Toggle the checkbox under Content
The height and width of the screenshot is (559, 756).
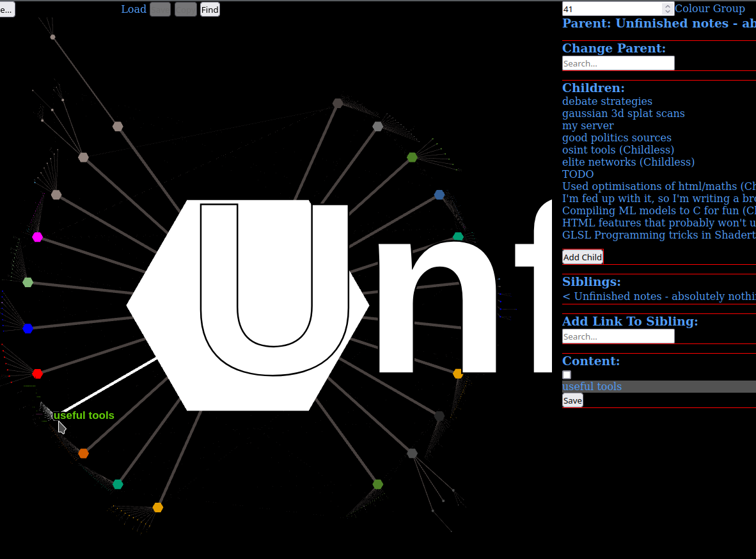(x=567, y=375)
